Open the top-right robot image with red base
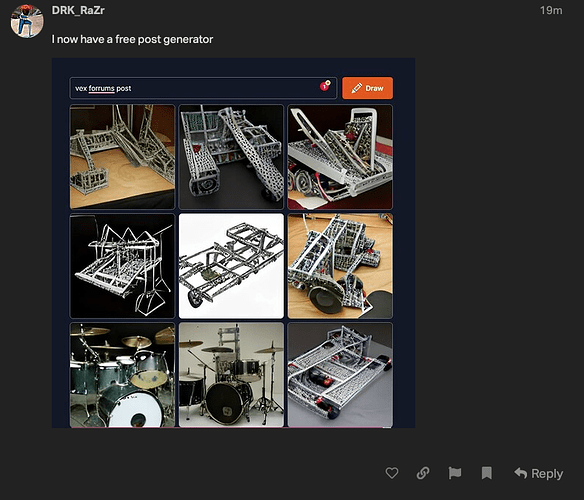This screenshot has height=500, width=584. pos(340,157)
